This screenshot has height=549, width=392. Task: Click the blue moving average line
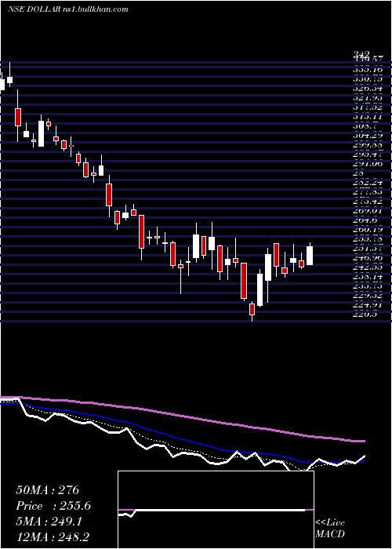(x=183, y=439)
